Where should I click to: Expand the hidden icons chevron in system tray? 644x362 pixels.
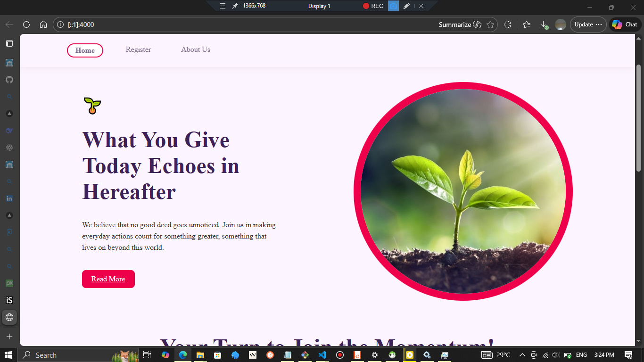click(x=522, y=355)
